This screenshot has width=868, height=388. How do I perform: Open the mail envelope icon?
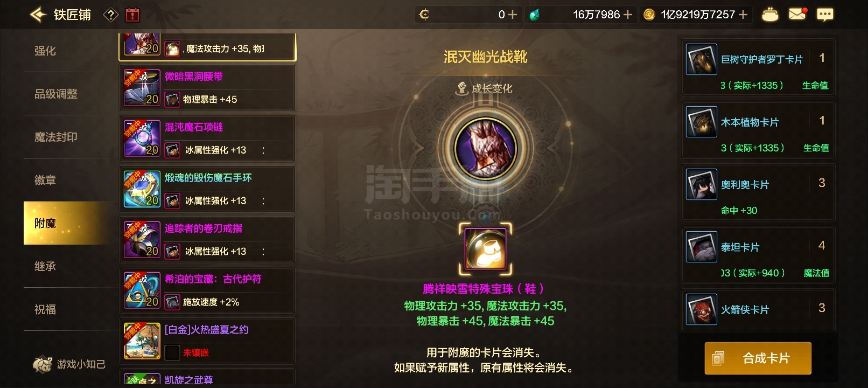797,14
